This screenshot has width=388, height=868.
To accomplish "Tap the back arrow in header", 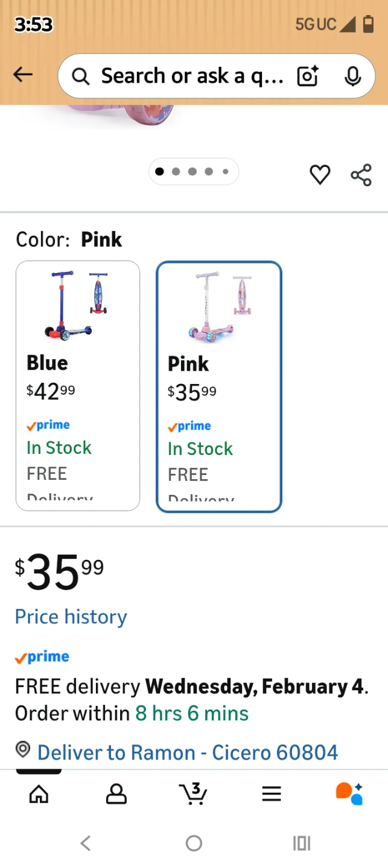I will [23, 75].
